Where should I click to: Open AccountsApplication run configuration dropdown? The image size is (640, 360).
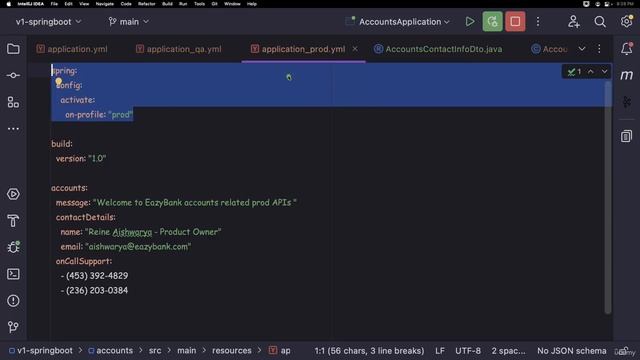pos(398,22)
